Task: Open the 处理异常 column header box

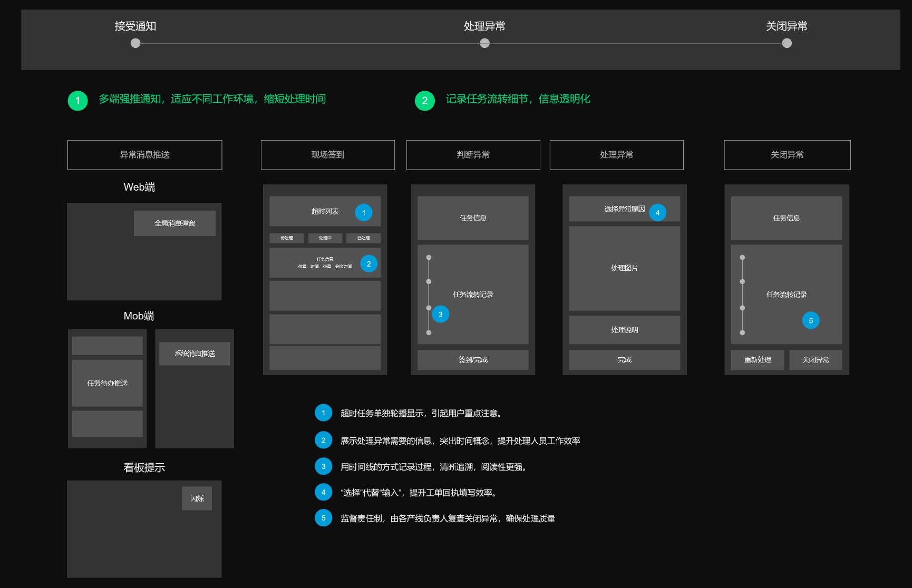Action: click(x=617, y=155)
